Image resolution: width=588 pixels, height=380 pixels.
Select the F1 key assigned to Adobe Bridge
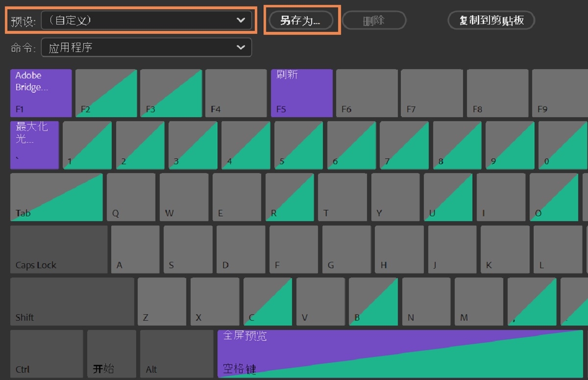tap(41, 93)
